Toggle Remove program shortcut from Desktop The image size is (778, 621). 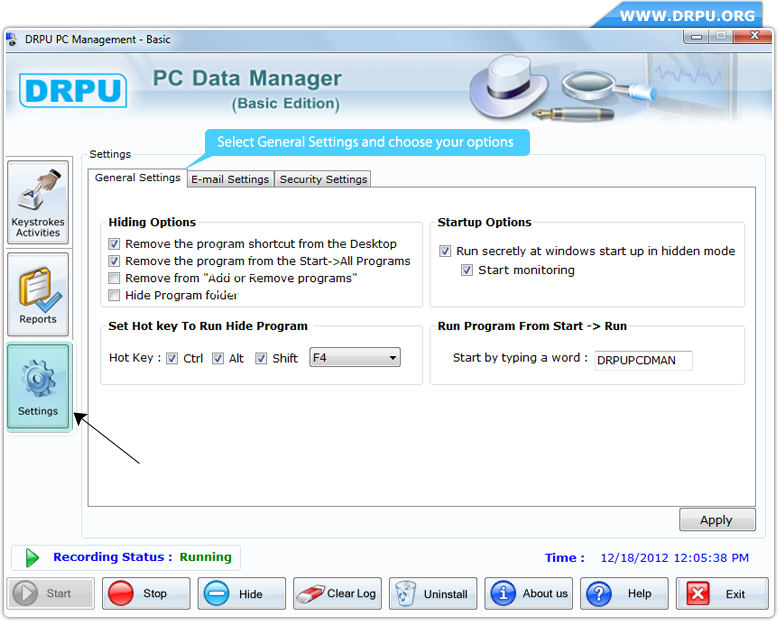click(114, 244)
